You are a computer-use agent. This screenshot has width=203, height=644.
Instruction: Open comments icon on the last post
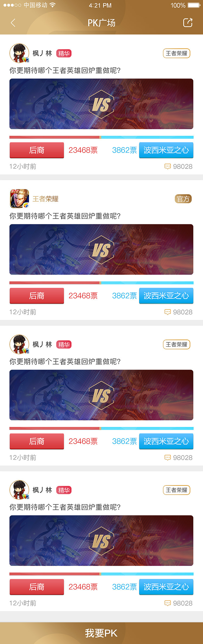pos(168,603)
